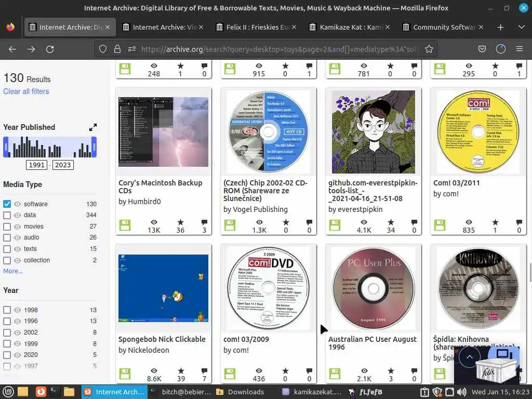This screenshot has width=532, height=399.
Task: Expand the floating panel up-chevron
Action: tap(470, 356)
